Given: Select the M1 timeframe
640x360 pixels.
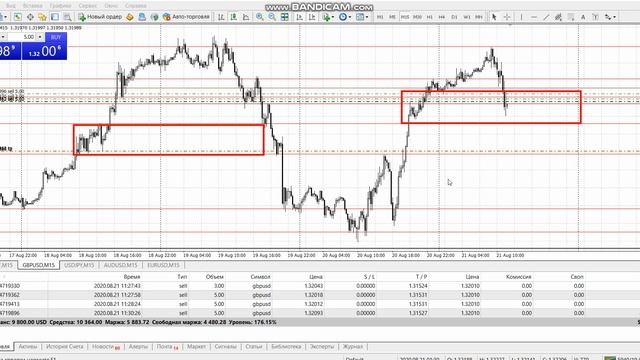Looking at the screenshot, I should (380, 17).
